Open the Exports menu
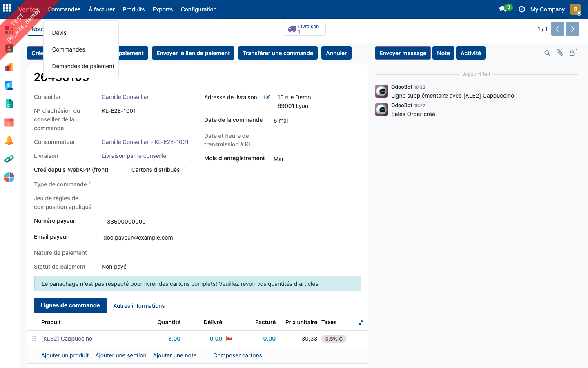This screenshot has height=368, width=588. [x=163, y=9]
